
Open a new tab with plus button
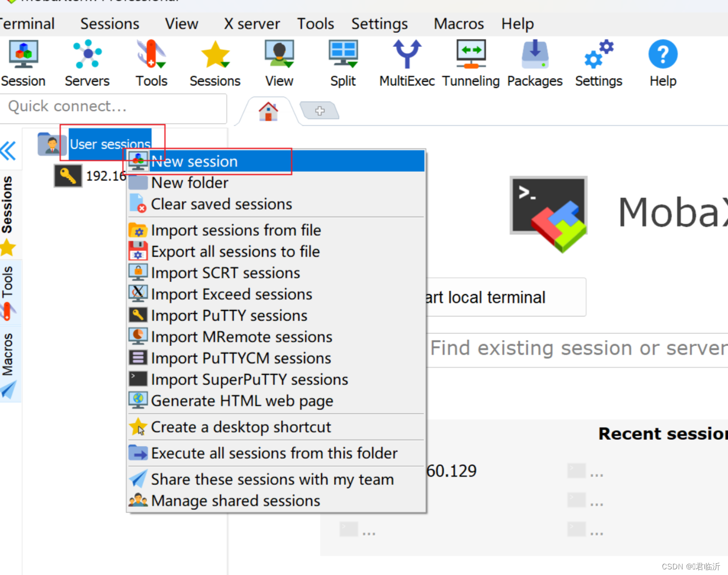(x=320, y=111)
